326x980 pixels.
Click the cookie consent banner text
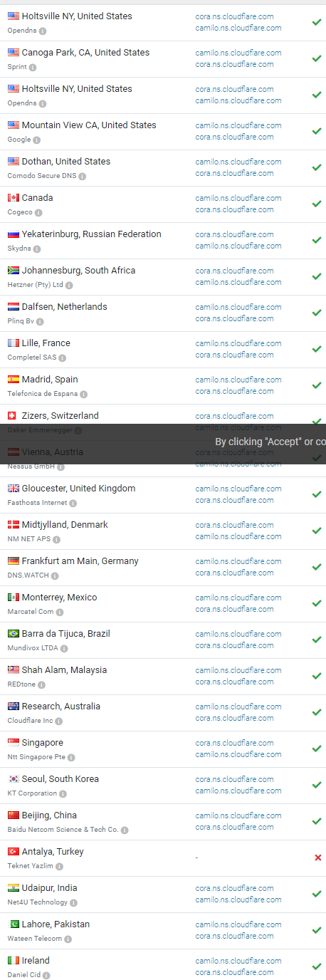[270, 442]
